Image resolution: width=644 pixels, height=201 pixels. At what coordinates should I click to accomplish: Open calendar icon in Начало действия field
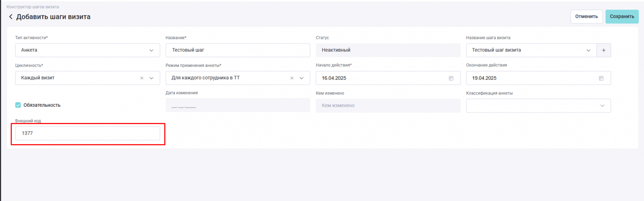click(451, 78)
